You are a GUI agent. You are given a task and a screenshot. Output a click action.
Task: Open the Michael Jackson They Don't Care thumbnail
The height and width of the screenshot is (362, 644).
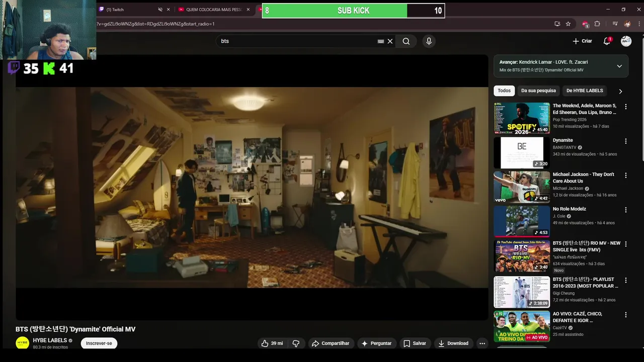click(x=522, y=187)
